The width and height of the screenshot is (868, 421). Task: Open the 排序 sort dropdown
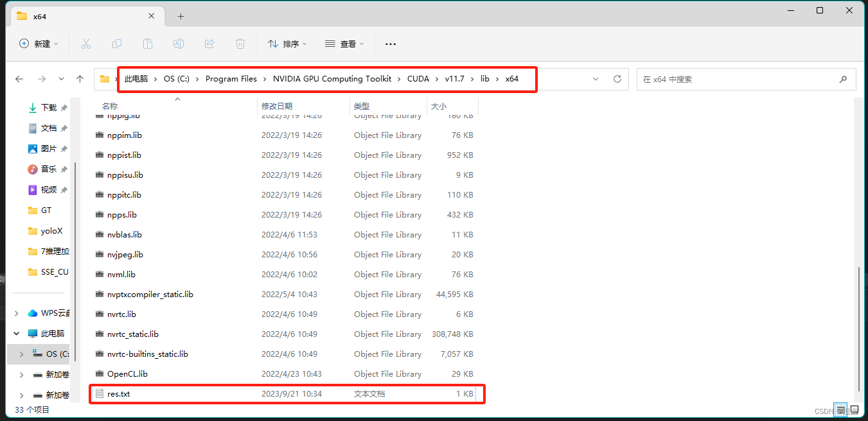pos(287,43)
